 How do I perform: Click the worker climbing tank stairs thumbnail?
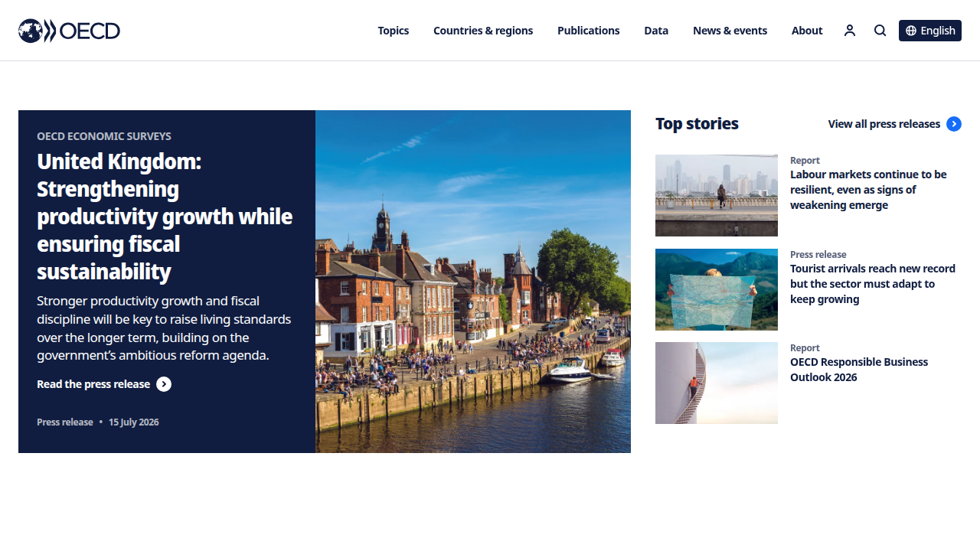click(x=717, y=383)
